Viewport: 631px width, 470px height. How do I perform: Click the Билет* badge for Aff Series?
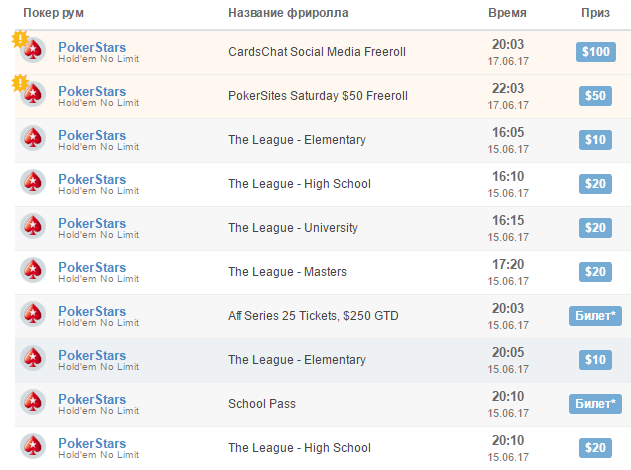point(595,316)
